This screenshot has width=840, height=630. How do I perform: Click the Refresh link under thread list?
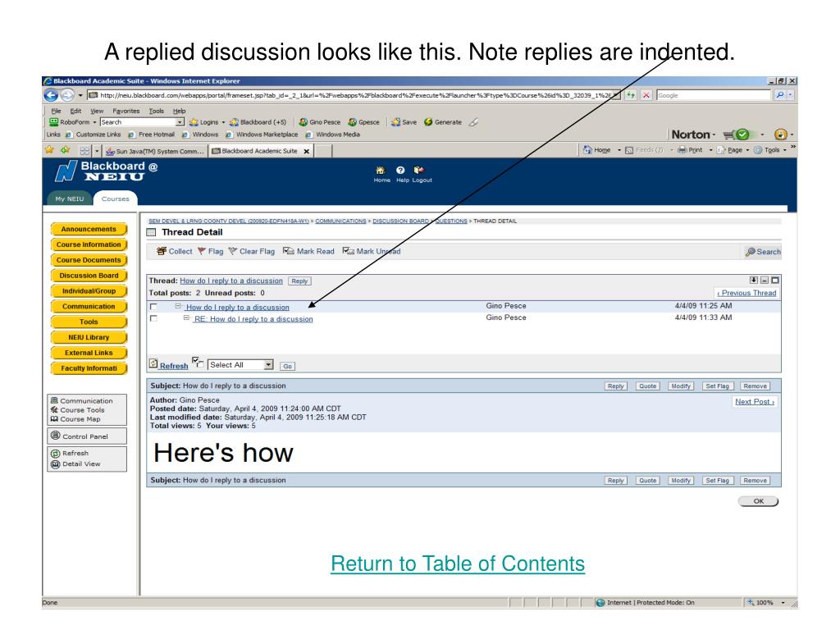tap(174, 366)
